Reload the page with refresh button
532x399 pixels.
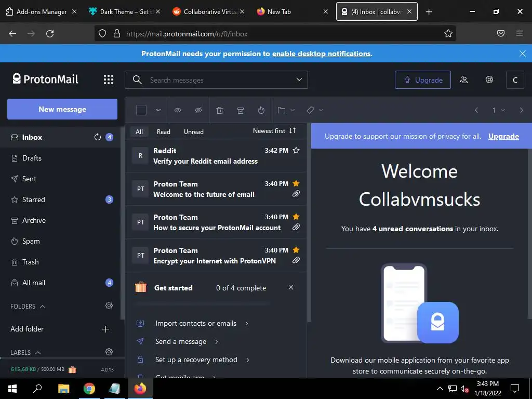coord(50,34)
